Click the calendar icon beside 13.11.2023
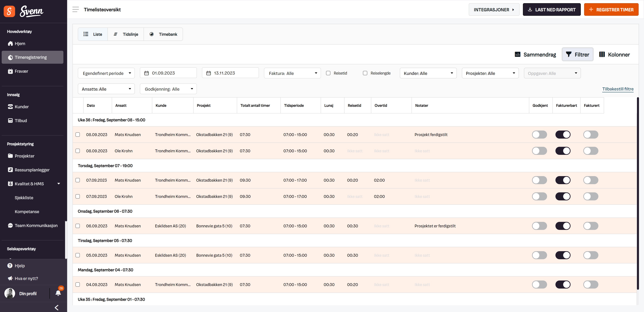This screenshot has width=644, height=312. tap(208, 73)
